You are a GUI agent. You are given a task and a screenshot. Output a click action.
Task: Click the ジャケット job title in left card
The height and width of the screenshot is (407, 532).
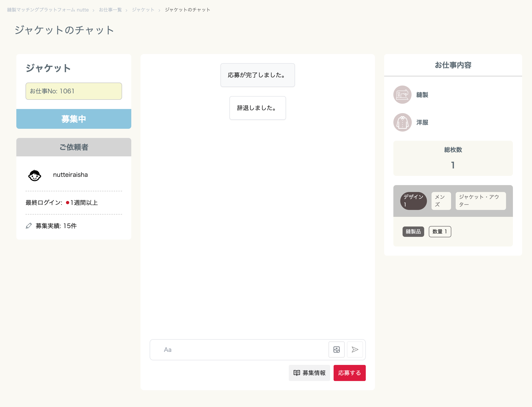click(48, 68)
